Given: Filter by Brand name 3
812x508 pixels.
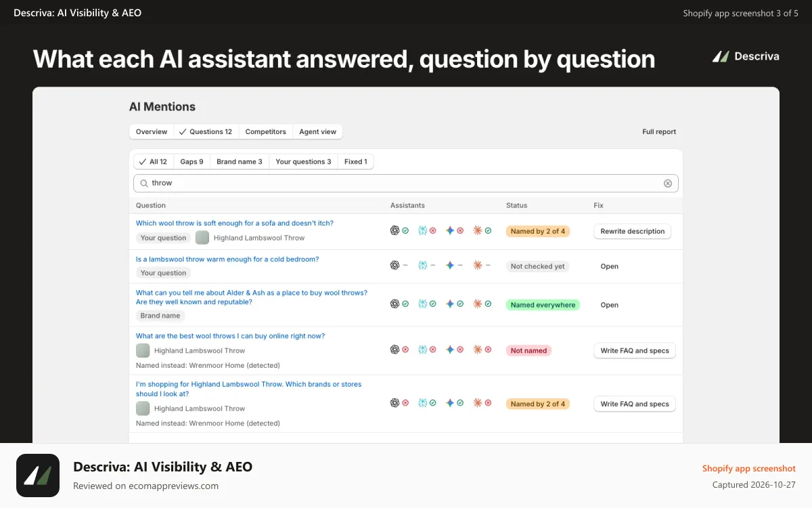Looking at the screenshot, I should (x=240, y=162).
